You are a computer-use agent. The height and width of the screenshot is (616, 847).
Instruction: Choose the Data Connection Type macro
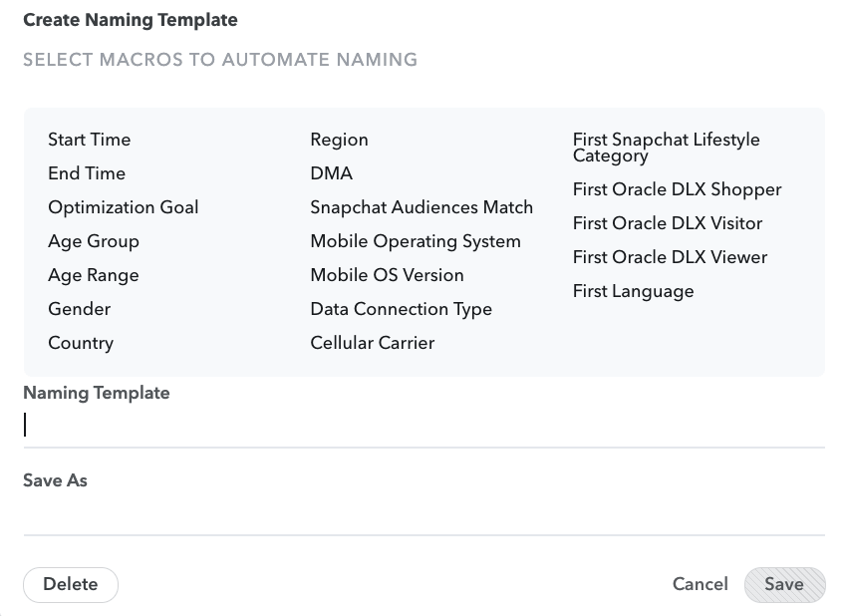pyautogui.click(x=402, y=309)
